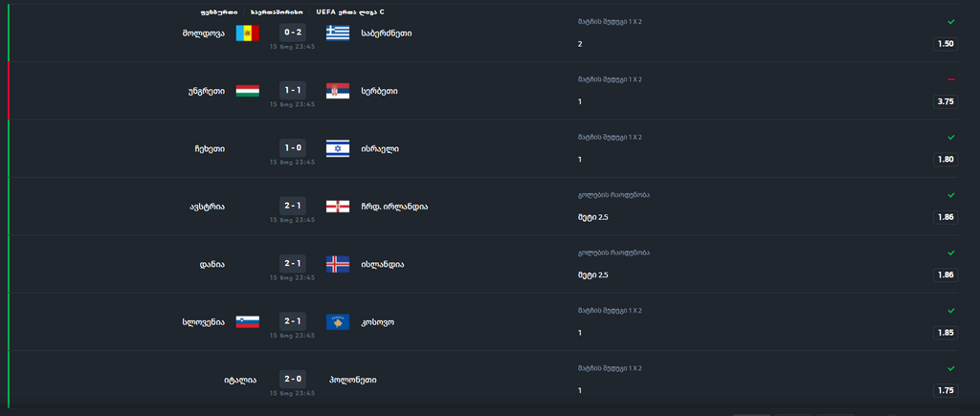Click the 1.75 odds for the Italy match
980x416 pixels.
point(946,390)
